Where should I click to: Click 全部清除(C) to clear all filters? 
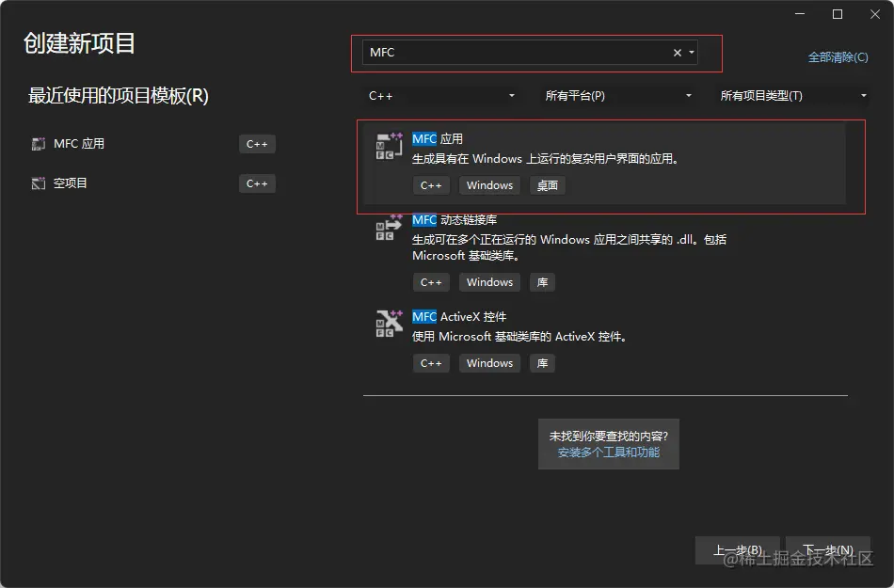click(x=838, y=57)
